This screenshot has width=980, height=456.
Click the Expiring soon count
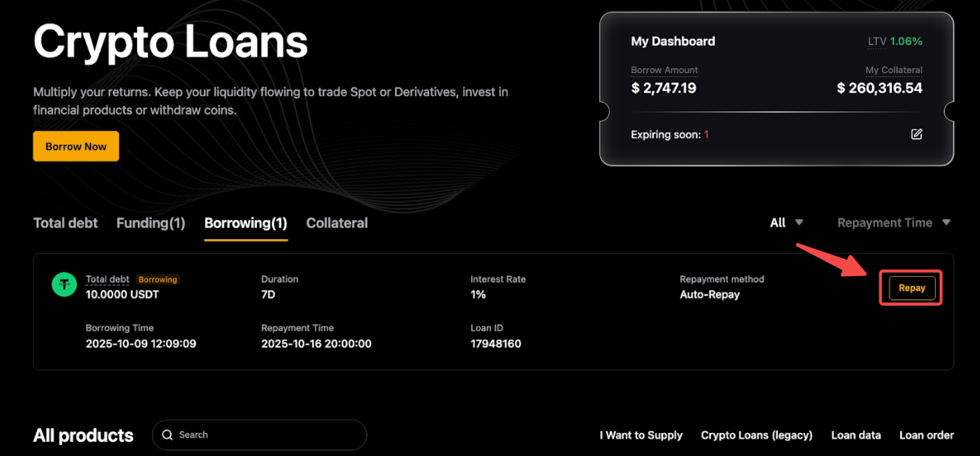point(706,135)
